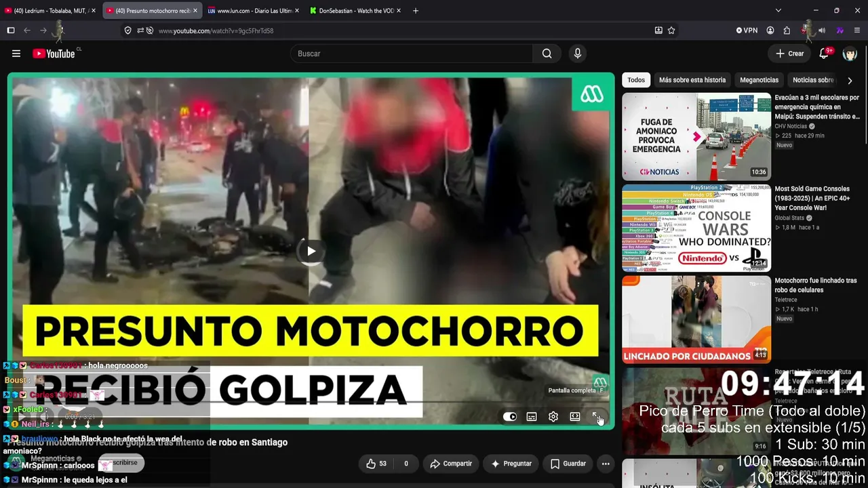Switch to www.lun.com tab
The height and width of the screenshot is (488, 868).
tap(254, 11)
